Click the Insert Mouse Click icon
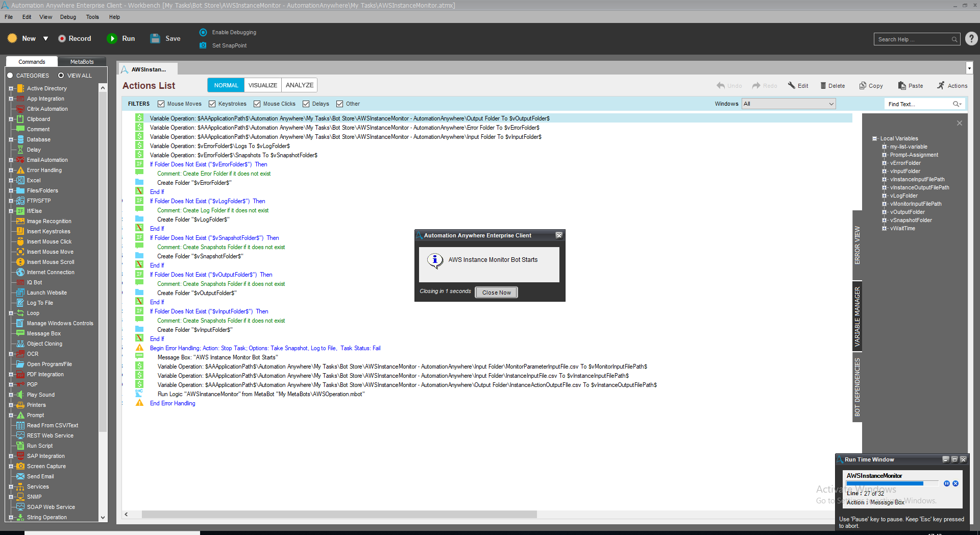980x535 pixels. pos(20,241)
